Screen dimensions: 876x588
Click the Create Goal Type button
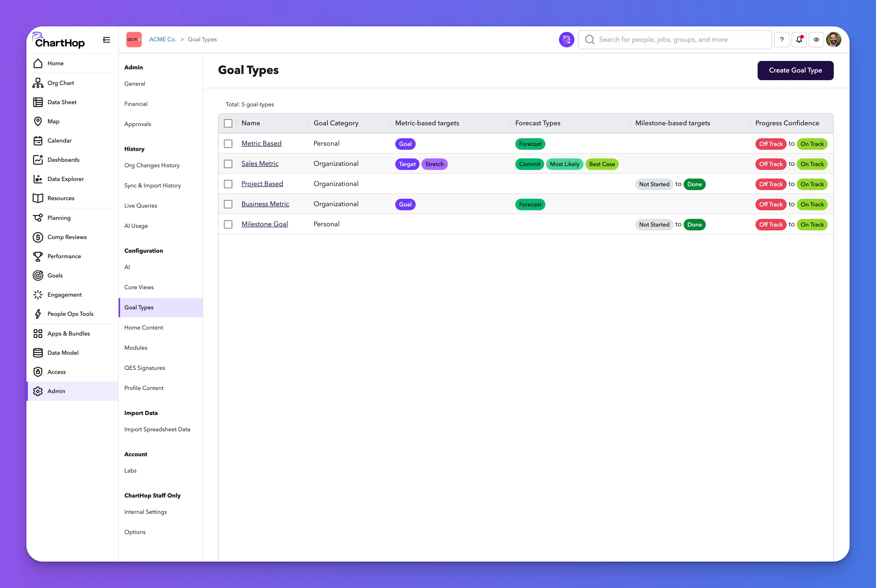click(x=795, y=71)
